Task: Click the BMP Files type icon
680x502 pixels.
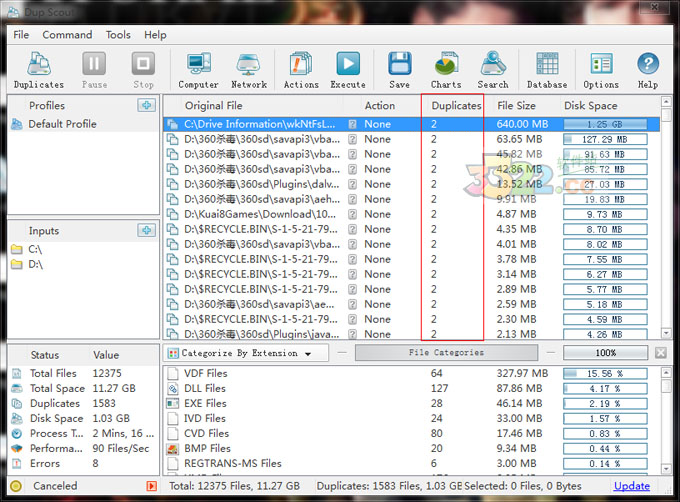Action: (x=173, y=449)
